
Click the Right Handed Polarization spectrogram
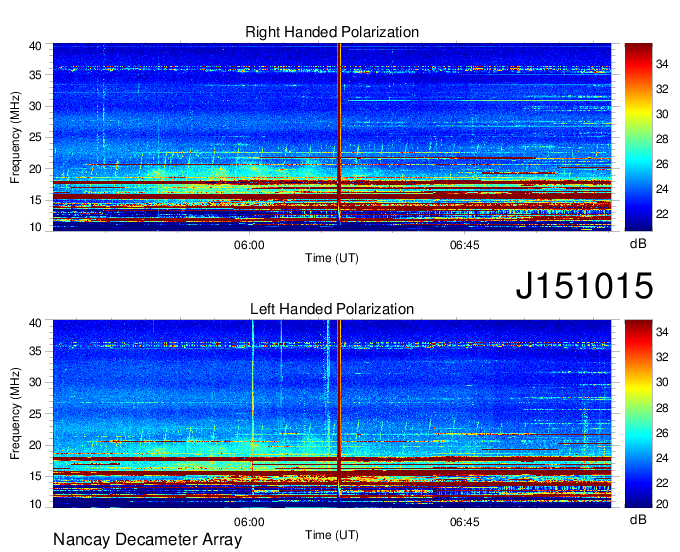coord(332,137)
